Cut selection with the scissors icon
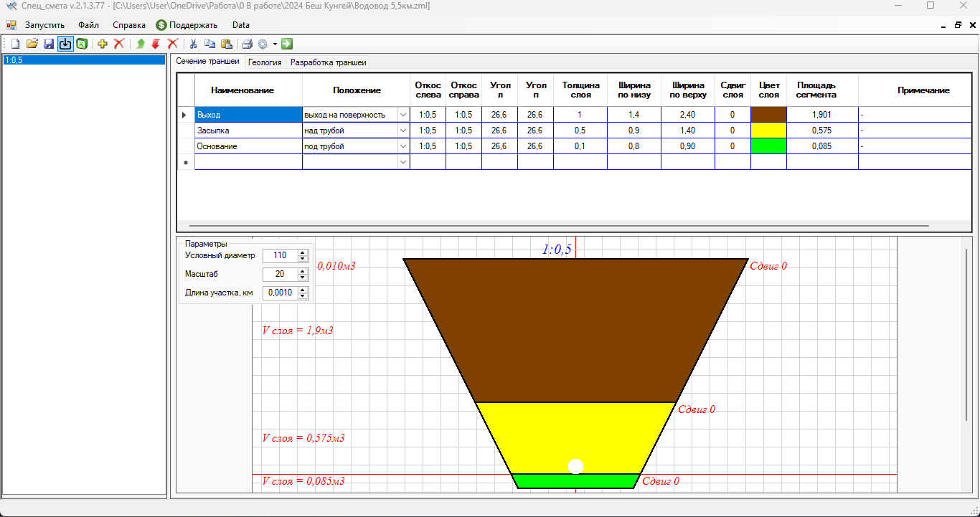Viewport: 980px width, 517px height. (192, 44)
